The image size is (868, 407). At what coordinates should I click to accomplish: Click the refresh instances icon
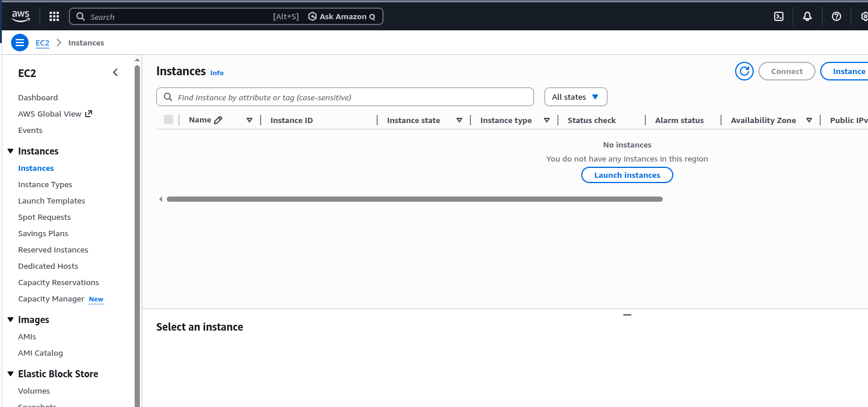pyautogui.click(x=744, y=71)
